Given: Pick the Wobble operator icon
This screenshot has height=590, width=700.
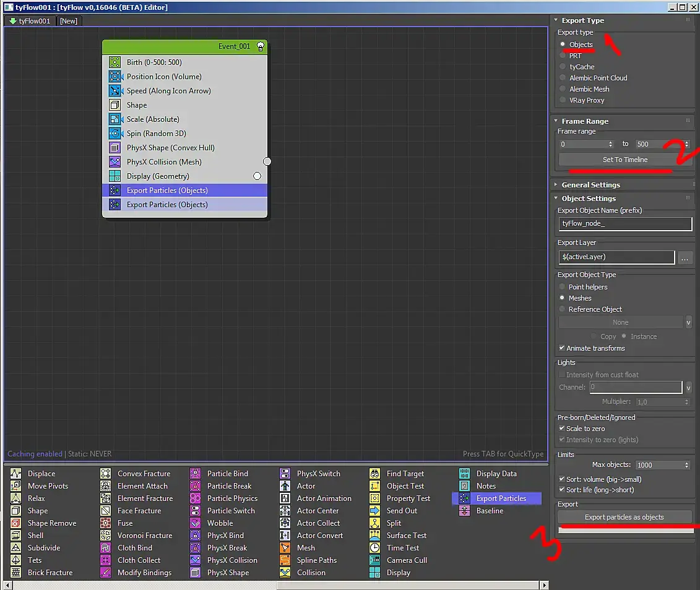Looking at the screenshot, I should click(x=195, y=523).
